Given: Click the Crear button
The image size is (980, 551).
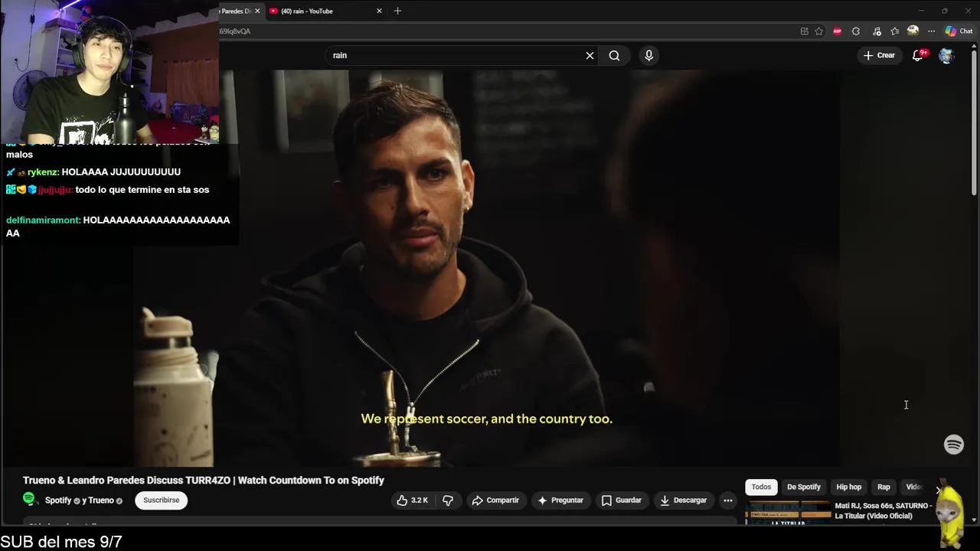Looking at the screenshot, I should point(879,55).
